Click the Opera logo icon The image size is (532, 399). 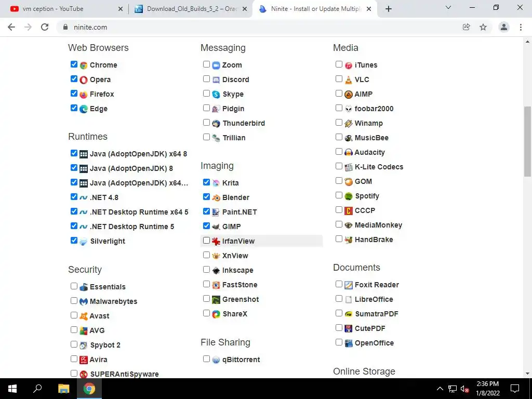point(84,79)
